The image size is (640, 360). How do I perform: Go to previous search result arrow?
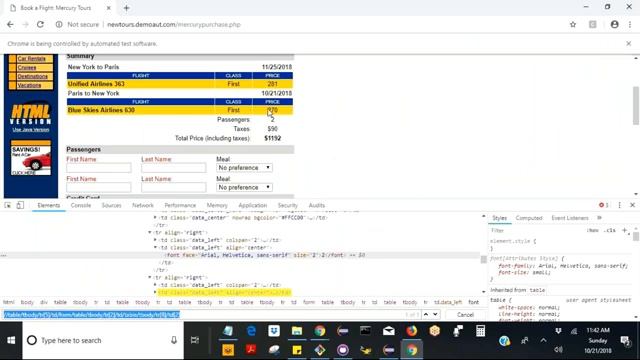[x=426, y=315]
